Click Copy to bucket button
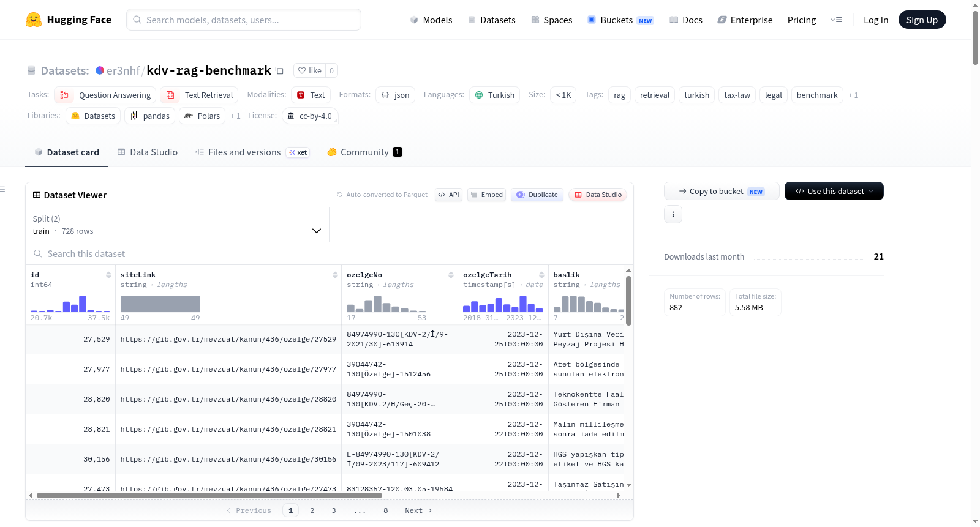Viewport: 980px width, 527px height. (722, 191)
